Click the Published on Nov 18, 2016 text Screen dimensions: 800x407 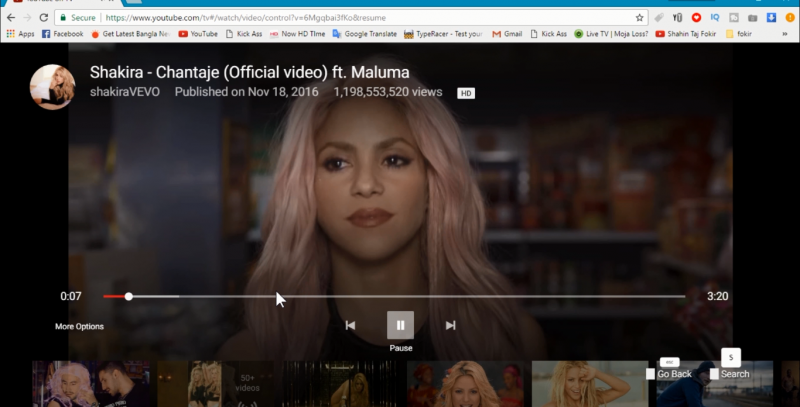(x=246, y=92)
